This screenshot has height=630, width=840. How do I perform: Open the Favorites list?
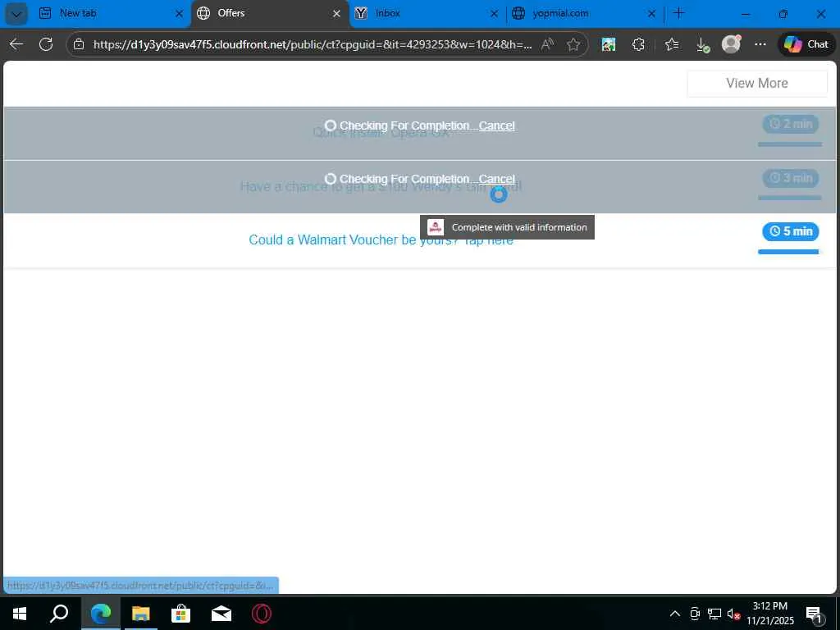point(672,44)
